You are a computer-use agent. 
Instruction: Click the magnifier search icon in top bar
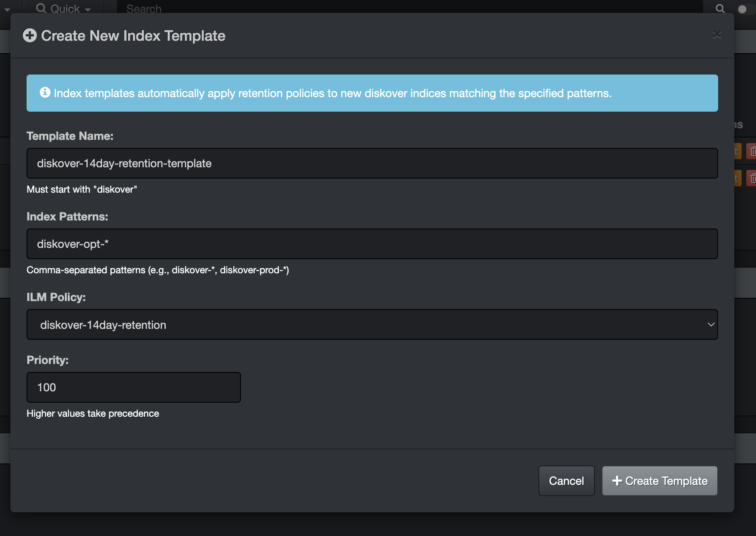[720, 8]
